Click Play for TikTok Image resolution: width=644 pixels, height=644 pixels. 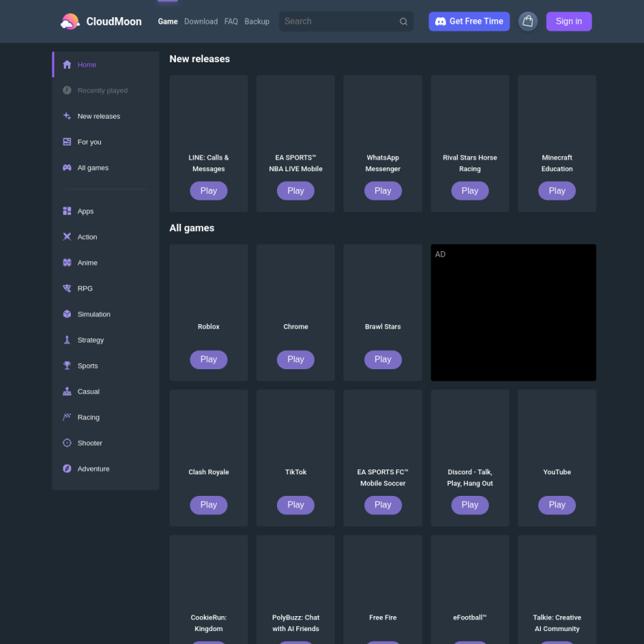point(296,505)
